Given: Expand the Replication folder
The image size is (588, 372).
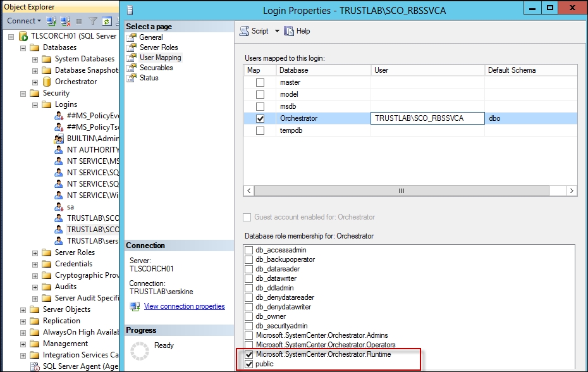Looking at the screenshot, I should tap(23, 321).
